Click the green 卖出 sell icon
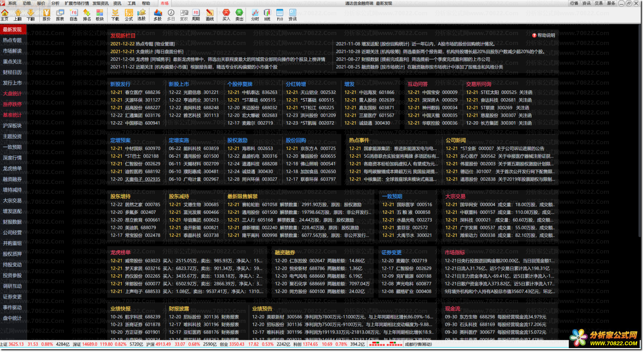This screenshot has height=352, width=644. tap(240, 15)
